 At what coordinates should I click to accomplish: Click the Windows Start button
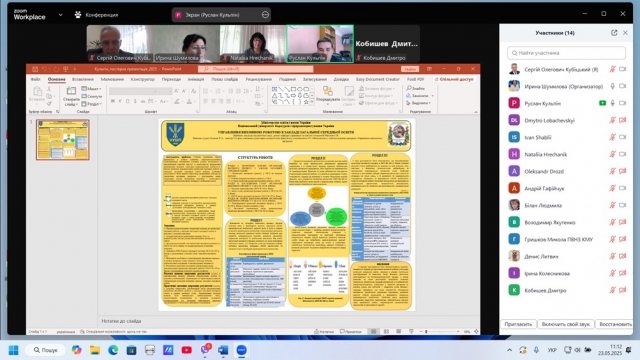coord(13,350)
